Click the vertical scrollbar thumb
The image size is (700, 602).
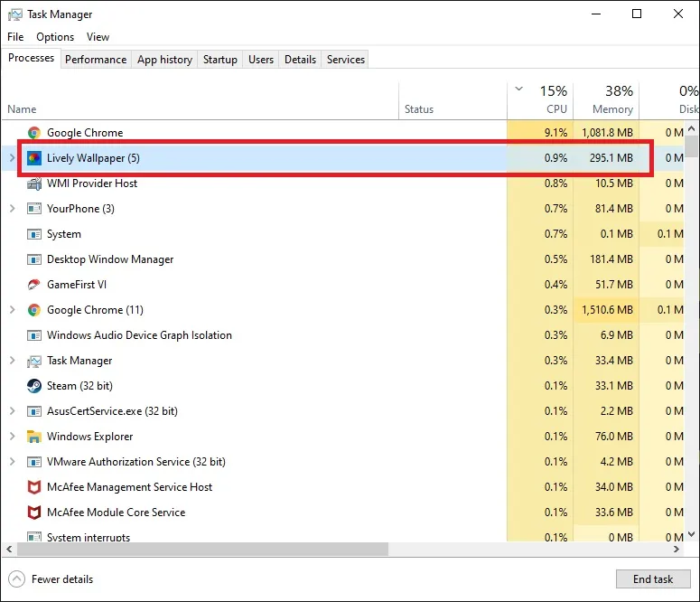pyautogui.click(x=692, y=146)
